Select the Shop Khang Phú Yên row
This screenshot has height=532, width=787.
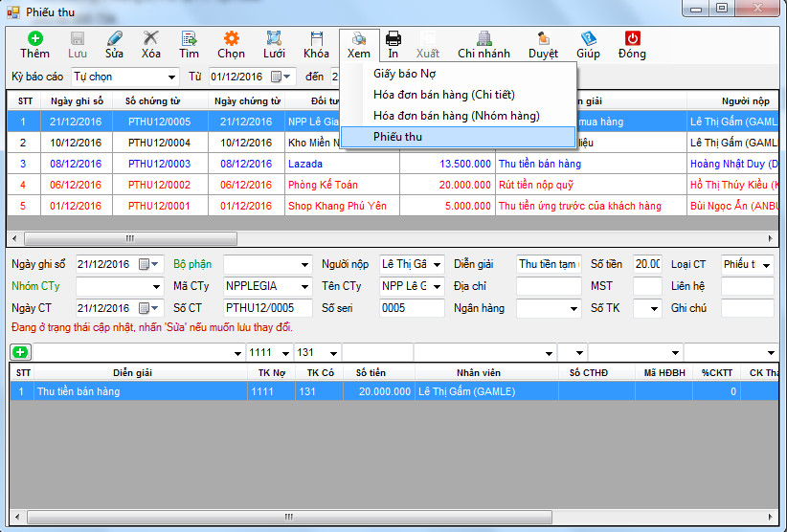[x=393, y=206]
